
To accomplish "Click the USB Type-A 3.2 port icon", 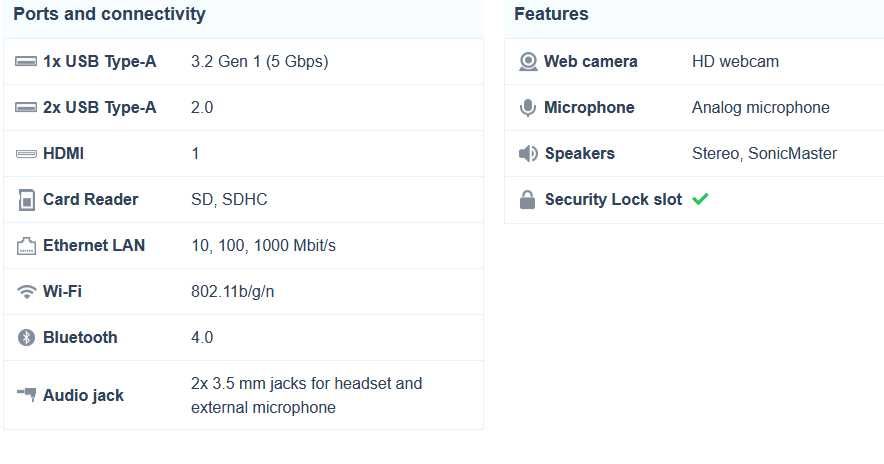I will [26, 62].
